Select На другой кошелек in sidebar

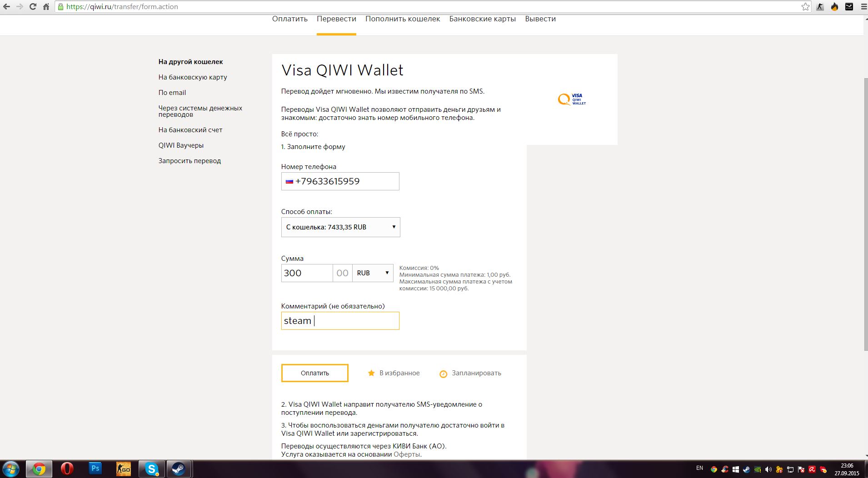[x=190, y=62]
